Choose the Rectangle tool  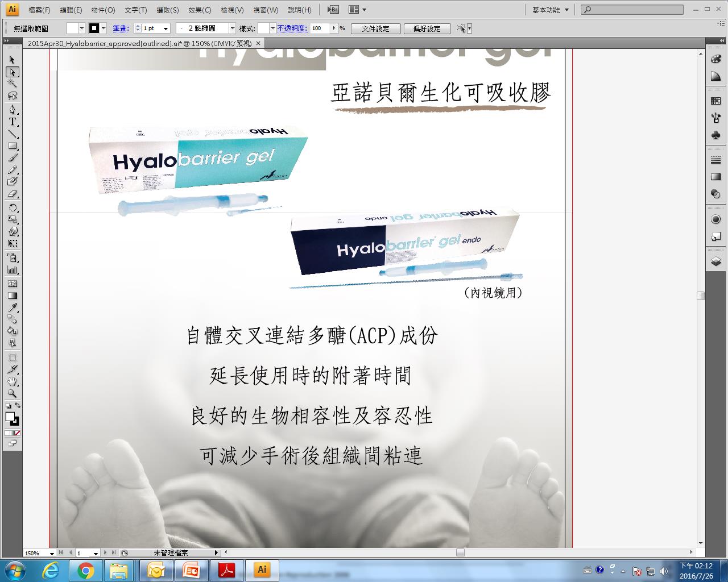coord(12,146)
